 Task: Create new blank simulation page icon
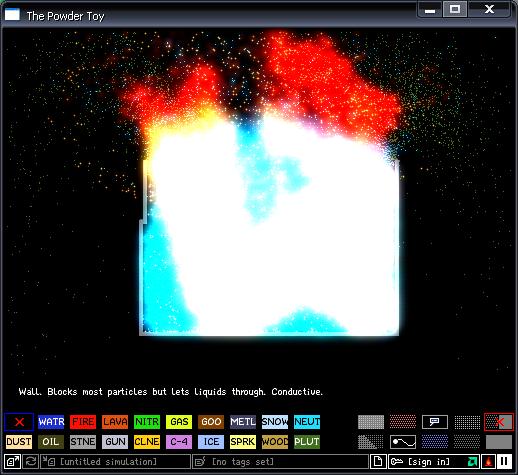378,462
